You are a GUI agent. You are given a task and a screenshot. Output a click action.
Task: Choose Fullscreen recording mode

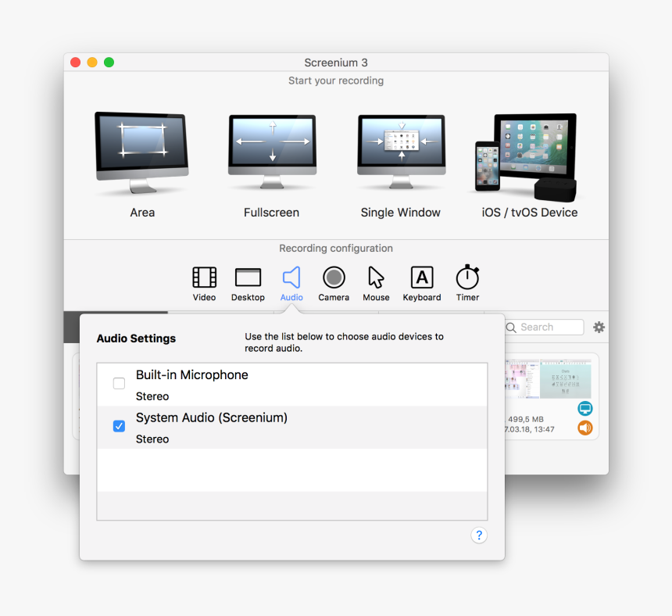click(272, 165)
